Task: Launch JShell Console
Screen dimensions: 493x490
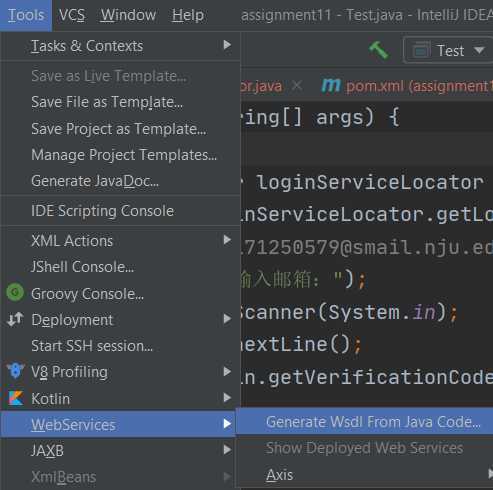Action: click(120, 267)
